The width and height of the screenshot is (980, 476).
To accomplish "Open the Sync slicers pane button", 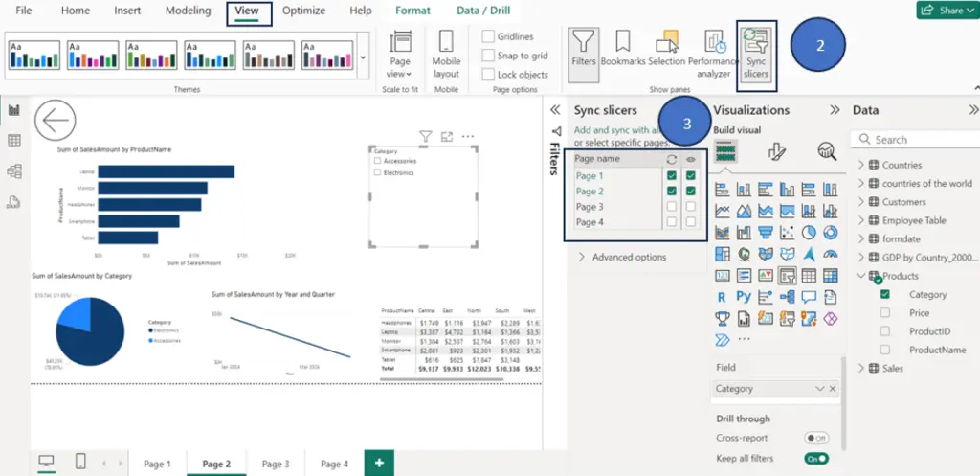I will pos(757,54).
